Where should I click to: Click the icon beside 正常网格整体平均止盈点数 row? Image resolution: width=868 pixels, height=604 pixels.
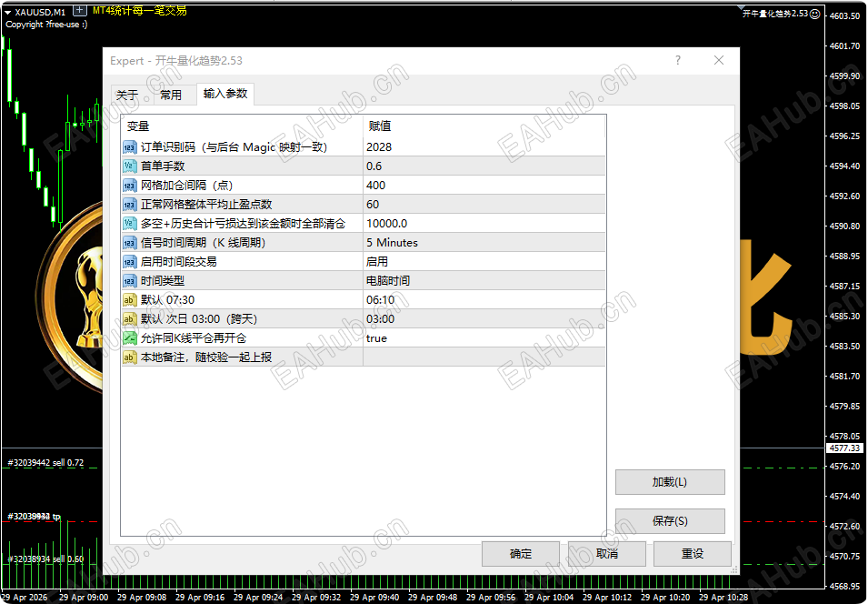130,205
